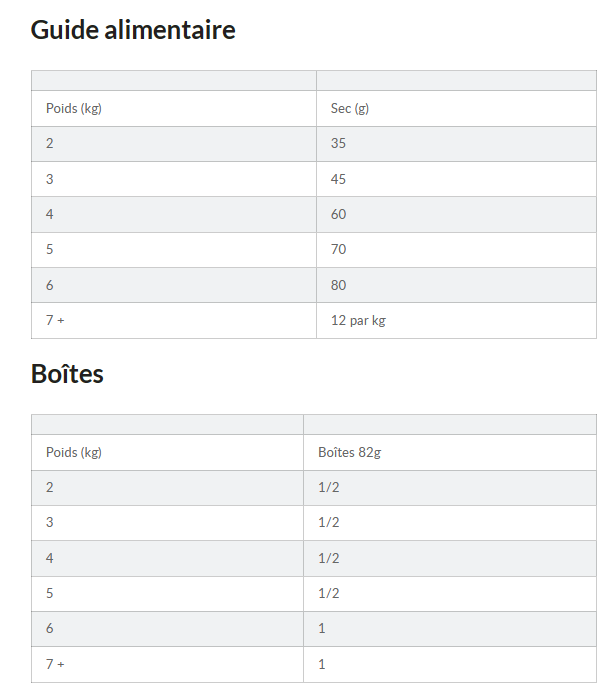Select the 60 value cell

pyautogui.click(x=338, y=214)
